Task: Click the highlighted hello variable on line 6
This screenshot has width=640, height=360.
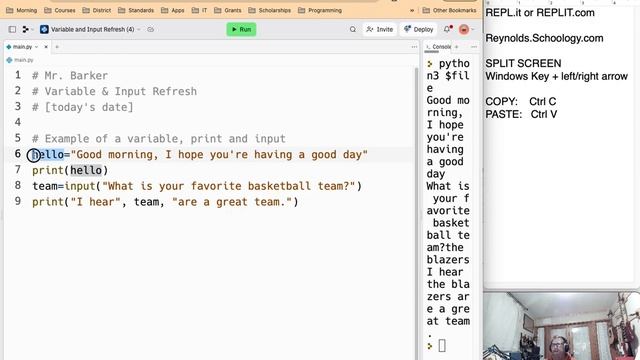Action: [x=48, y=155]
